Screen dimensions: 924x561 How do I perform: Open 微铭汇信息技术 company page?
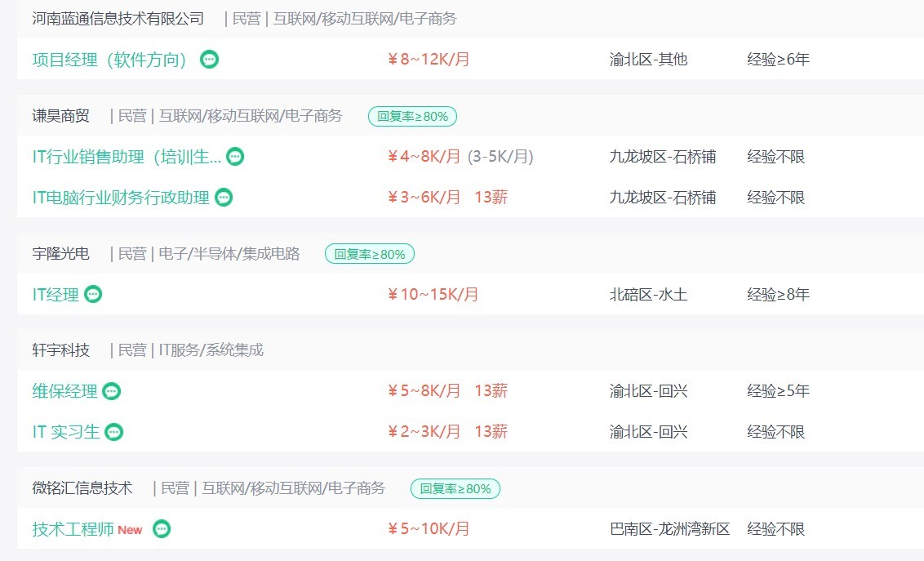click(82, 488)
